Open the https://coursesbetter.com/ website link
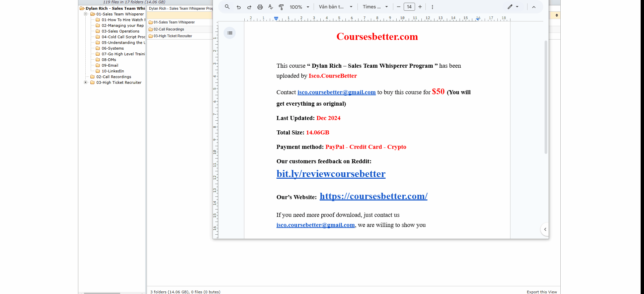Viewport: 644px width, 294px height. [x=373, y=196]
